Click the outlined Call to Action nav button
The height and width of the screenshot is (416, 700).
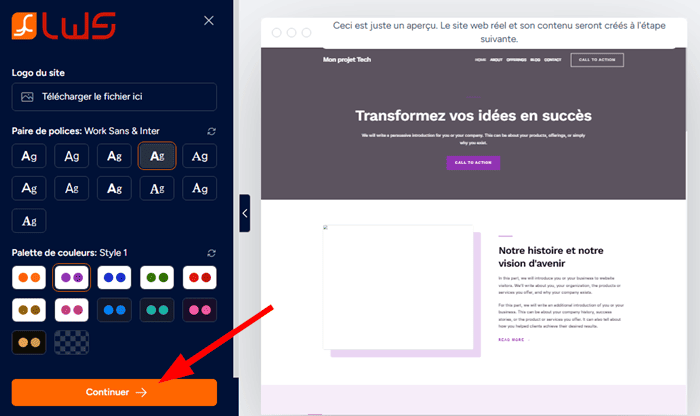coord(597,60)
